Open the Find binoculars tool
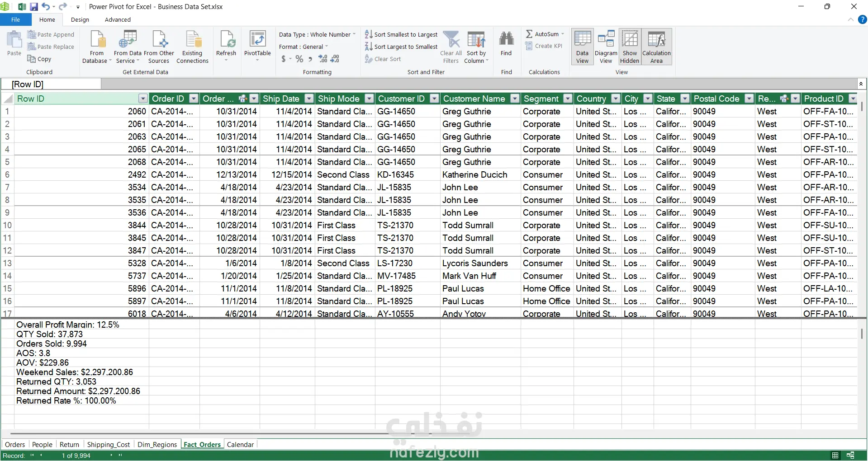Image resolution: width=868 pixels, height=461 pixels. pyautogui.click(x=506, y=44)
